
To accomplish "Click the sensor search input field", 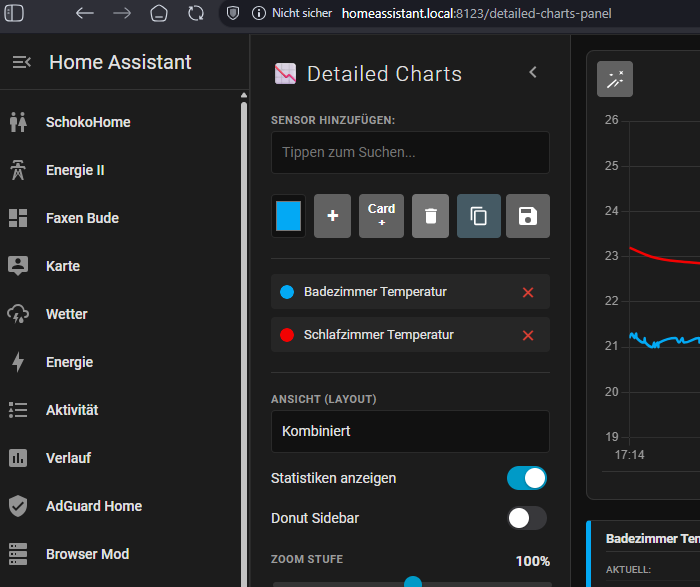I will 410,153.
